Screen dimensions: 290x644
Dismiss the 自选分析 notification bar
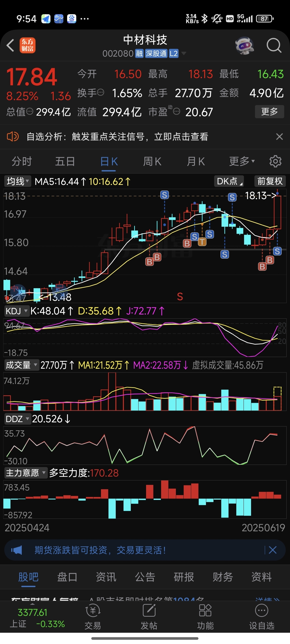pyautogui.click(x=280, y=137)
